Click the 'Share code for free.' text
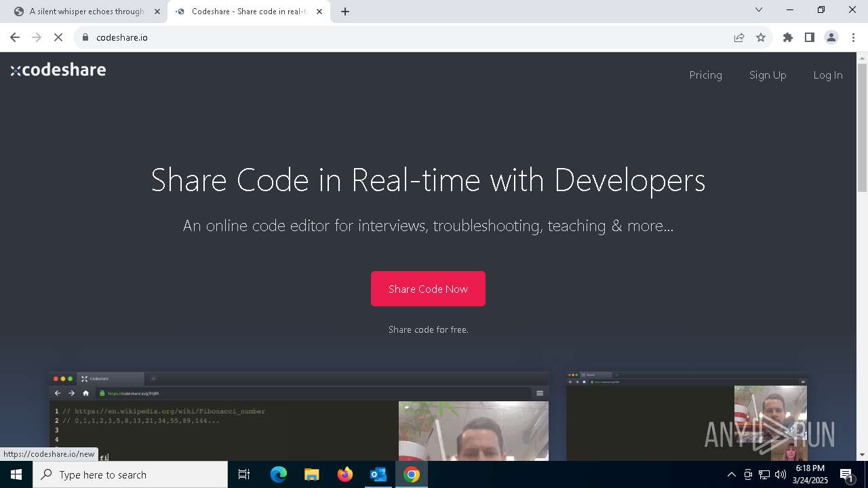The height and width of the screenshot is (488, 868). [x=428, y=329]
